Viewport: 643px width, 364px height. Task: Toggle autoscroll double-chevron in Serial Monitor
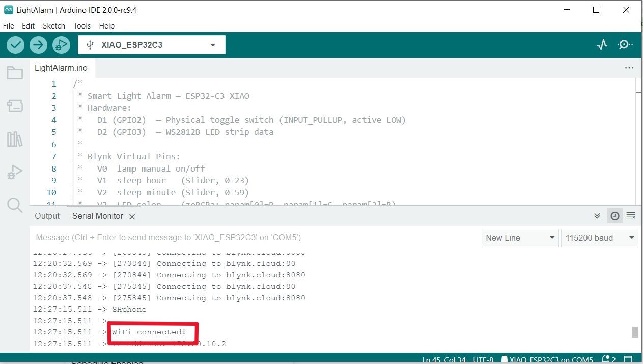point(597,216)
